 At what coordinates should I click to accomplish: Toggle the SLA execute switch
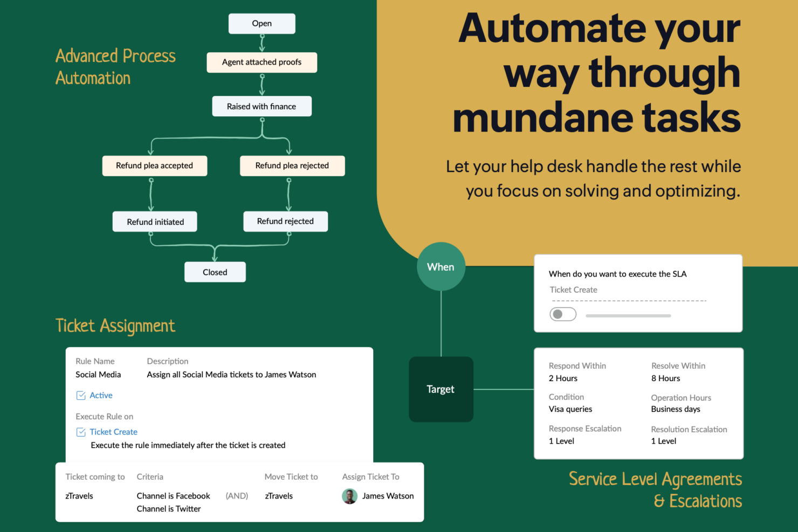[562, 314]
